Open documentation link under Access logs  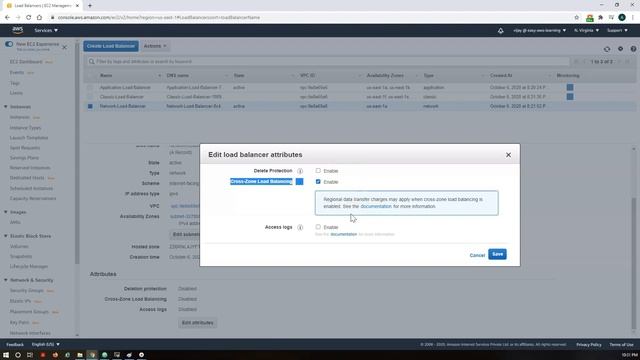344,234
